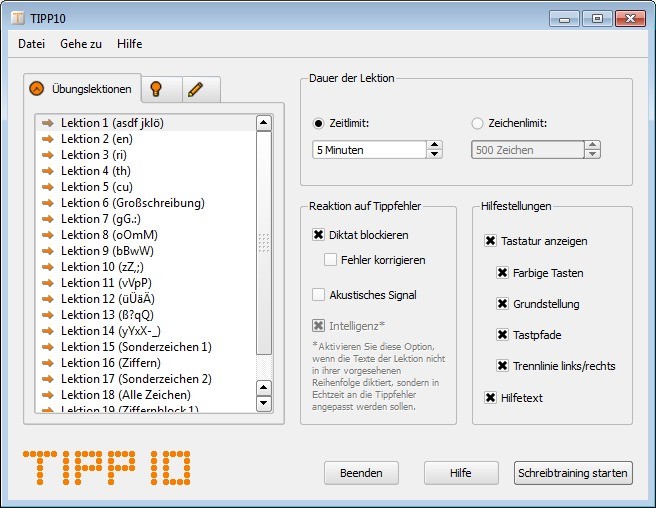Open the pencil own lessons tab
The image size is (656, 508).
[201, 89]
